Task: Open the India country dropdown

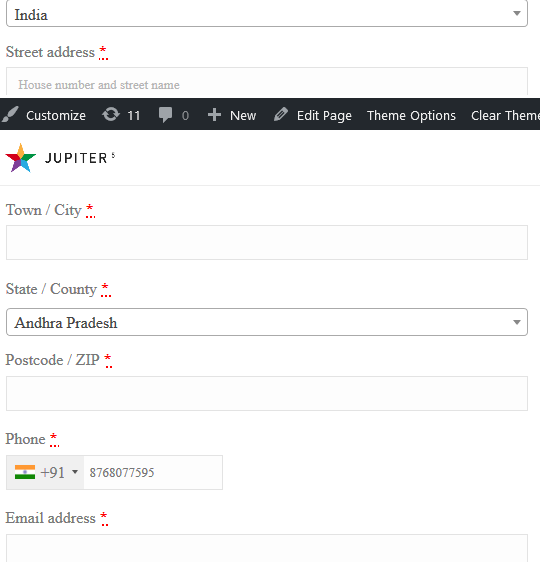Action: click(x=267, y=14)
